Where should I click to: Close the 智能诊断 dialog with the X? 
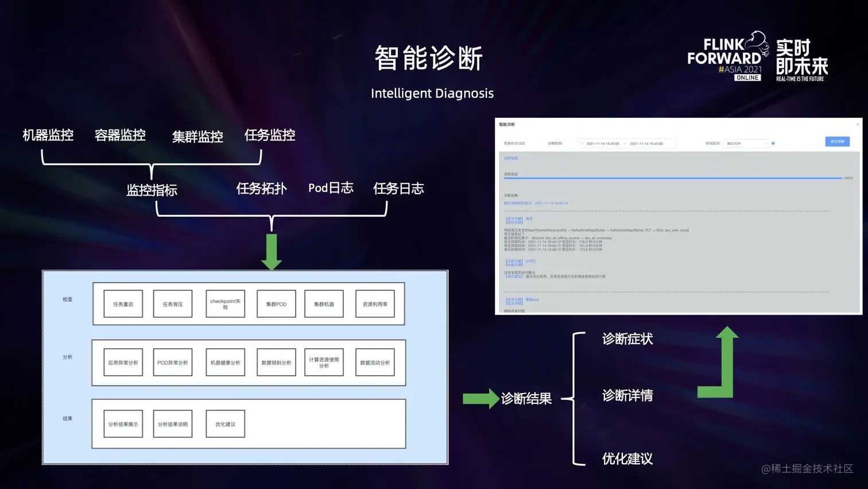858,124
